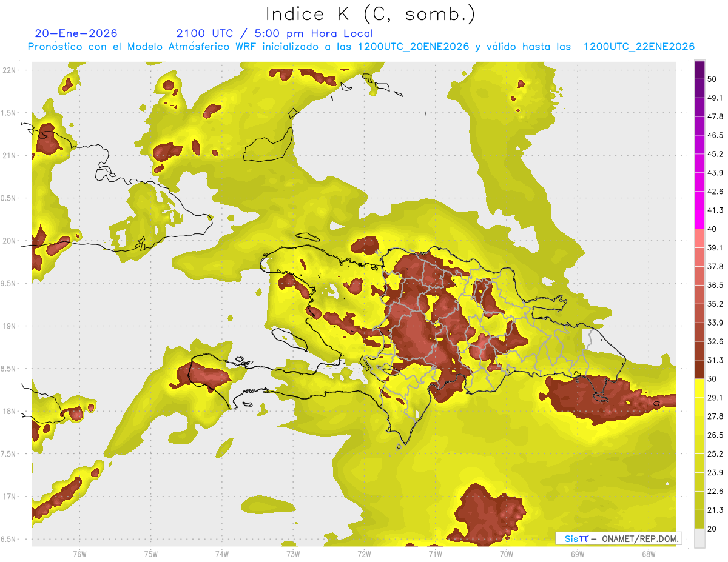This screenshot has height=562, width=728.
Task: Click the legend value "21.3"
Action: coord(715,510)
